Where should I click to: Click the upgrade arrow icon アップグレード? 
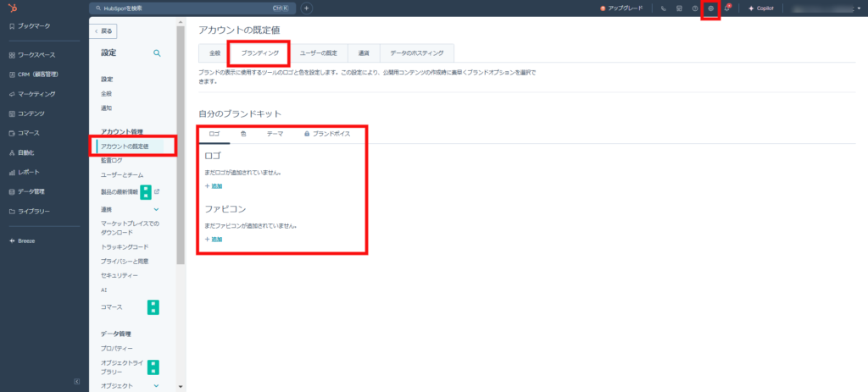(603, 8)
